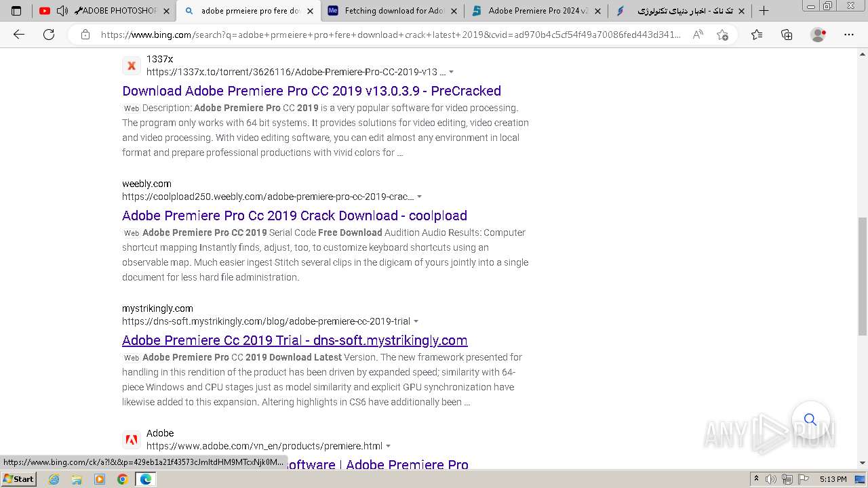
Task: Click the 5:13 PM taskbar clock
Action: click(833, 479)
